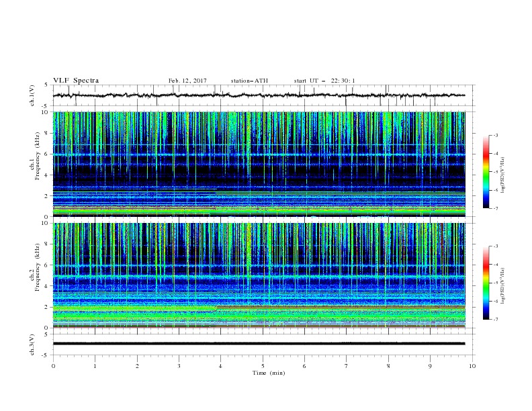Select the date text "Feb. 12, 2017"
The image size is (532, 411).
click(187, 81)
